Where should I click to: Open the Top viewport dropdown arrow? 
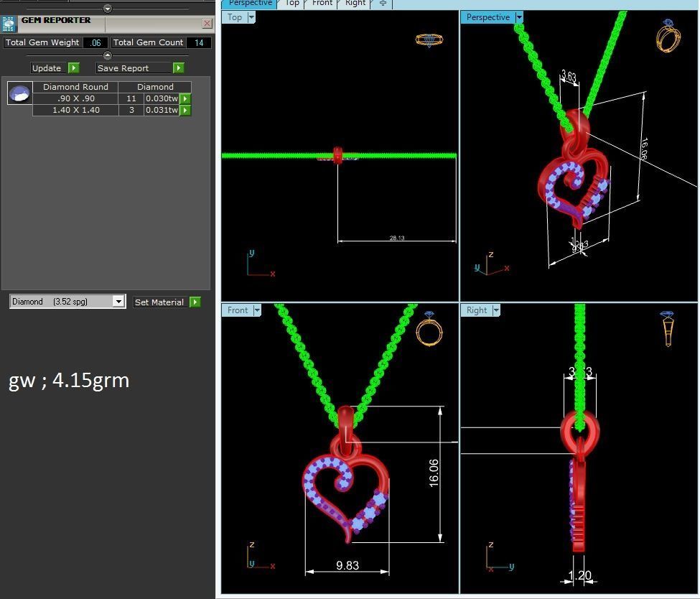pyautogui.click(x=251, y=17)
